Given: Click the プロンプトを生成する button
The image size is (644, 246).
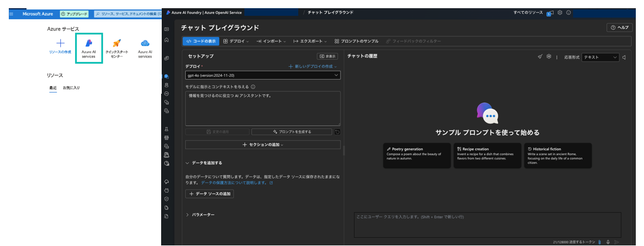Looking at the screenshot, I should [x=292, y=132].
